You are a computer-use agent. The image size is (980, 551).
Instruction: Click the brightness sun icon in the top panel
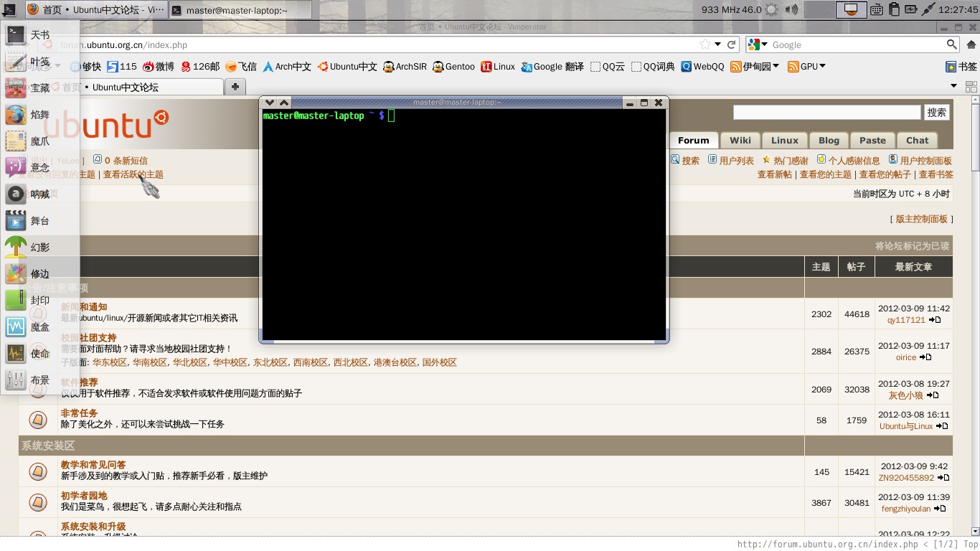772,10
